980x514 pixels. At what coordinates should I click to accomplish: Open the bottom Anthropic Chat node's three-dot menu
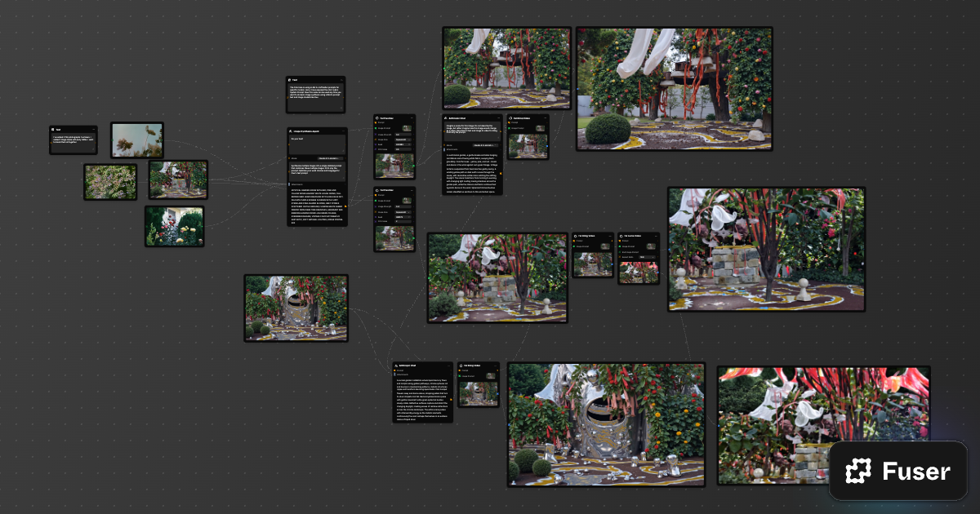click(448, 366)
